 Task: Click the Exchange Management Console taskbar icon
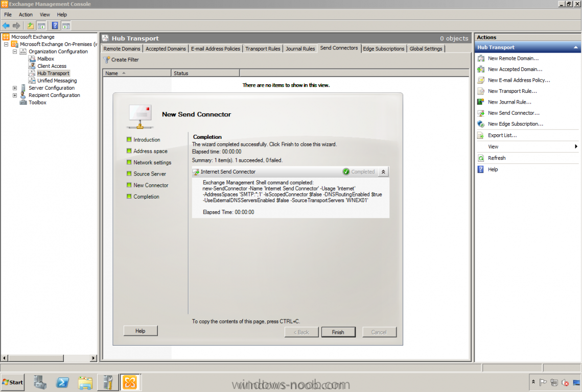pos(130,382)
